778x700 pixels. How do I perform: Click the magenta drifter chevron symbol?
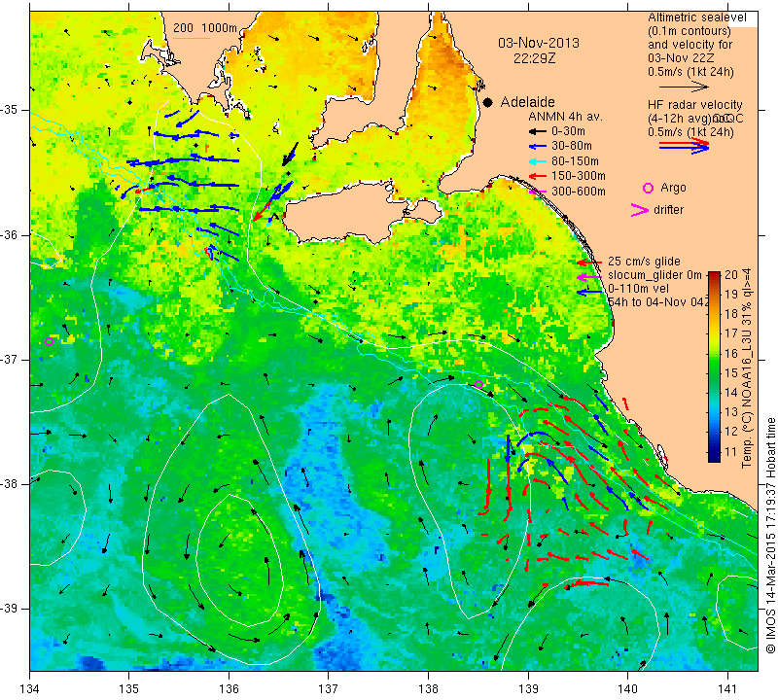tap(639, 210)
